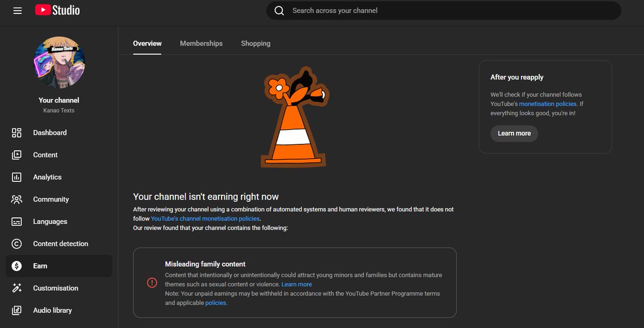Viewport: 644px width, 328px height.
Task: Open Content detection from the sidebar
Action: (x=59, y=244)
